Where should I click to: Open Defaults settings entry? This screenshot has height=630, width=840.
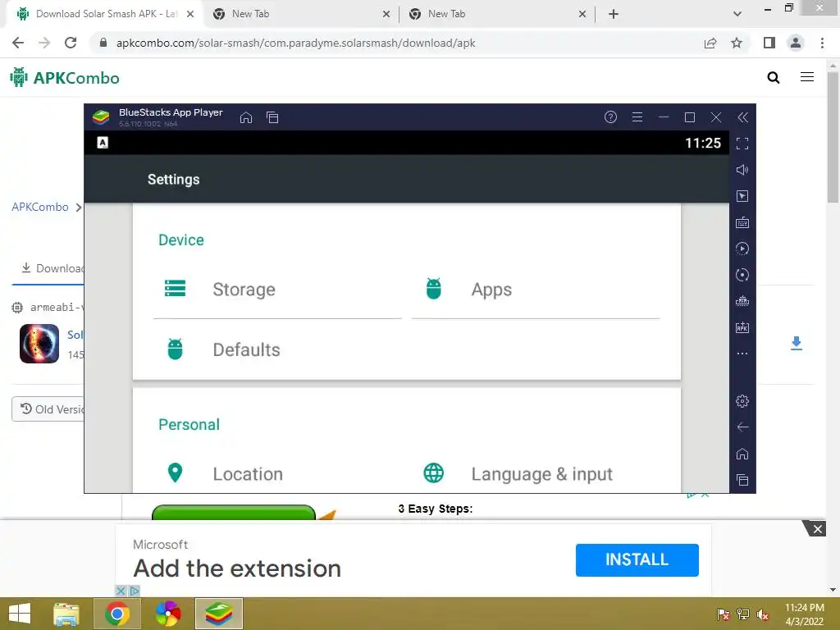pyautogui.click(x=277, y=349)
